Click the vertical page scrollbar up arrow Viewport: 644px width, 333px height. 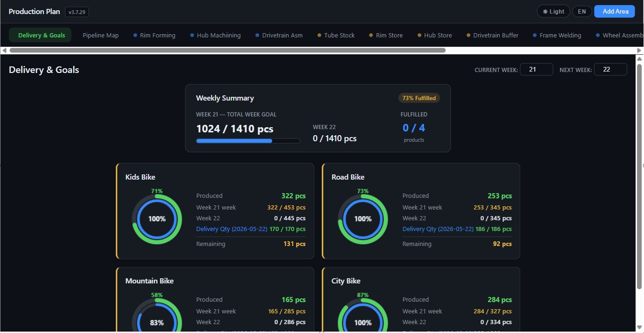(x=639, y=58)
